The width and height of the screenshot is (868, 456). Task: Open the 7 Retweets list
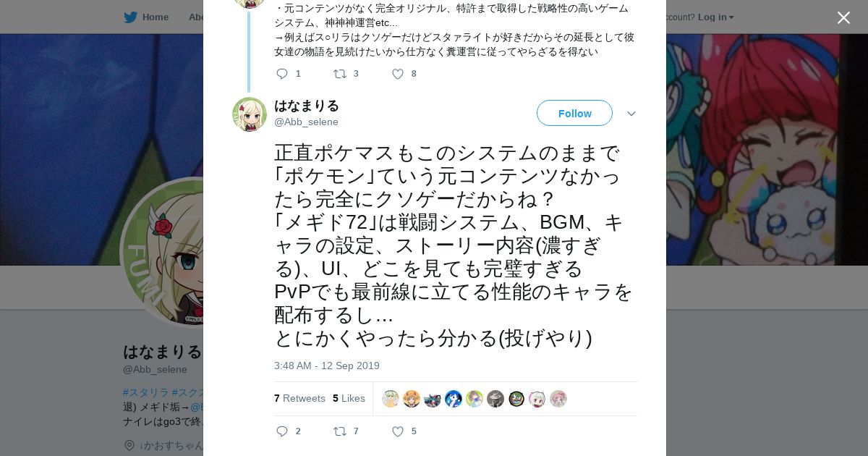[299, 398]
